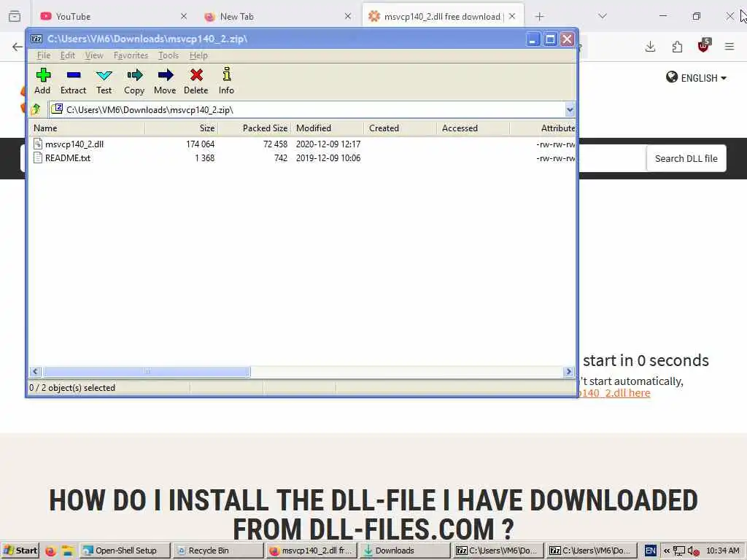The width and height of the screenshot is (747, 560).
Task: Open the File menu
Action: tap(43, 55)
